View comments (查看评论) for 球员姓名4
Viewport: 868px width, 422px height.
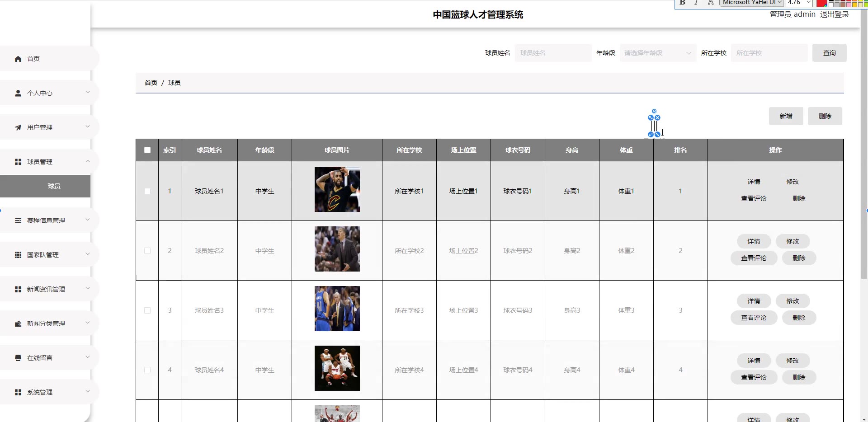[754, 377]
